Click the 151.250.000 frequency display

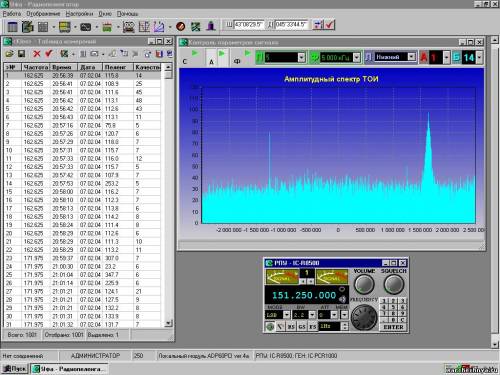(x=304, y=295)
